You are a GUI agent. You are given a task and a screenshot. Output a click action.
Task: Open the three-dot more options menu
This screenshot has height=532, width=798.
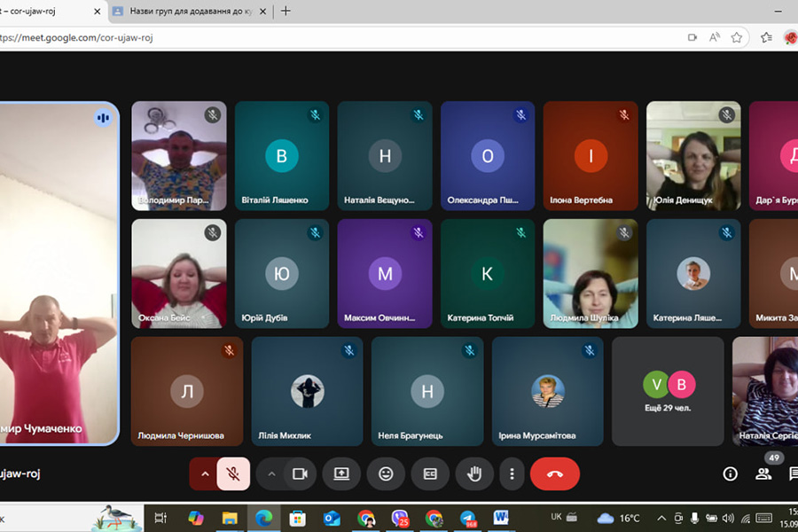pos(512,474)
